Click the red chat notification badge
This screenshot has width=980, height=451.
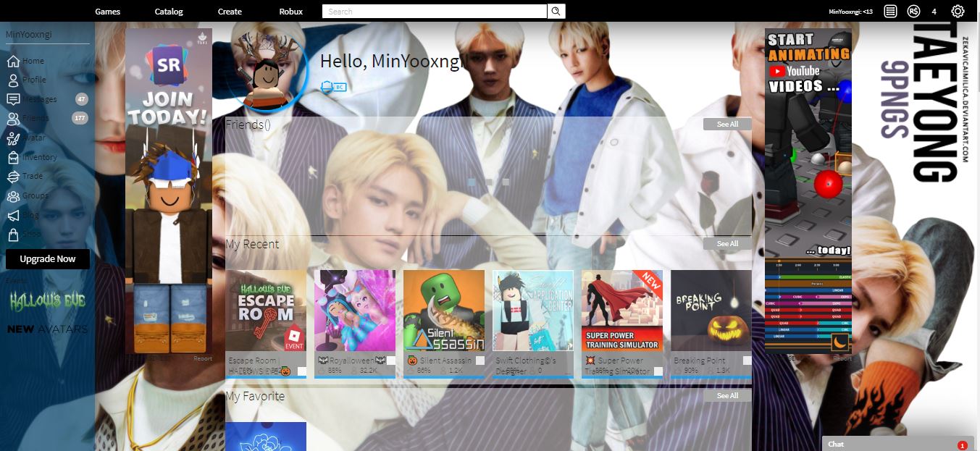tap(962, 445)
